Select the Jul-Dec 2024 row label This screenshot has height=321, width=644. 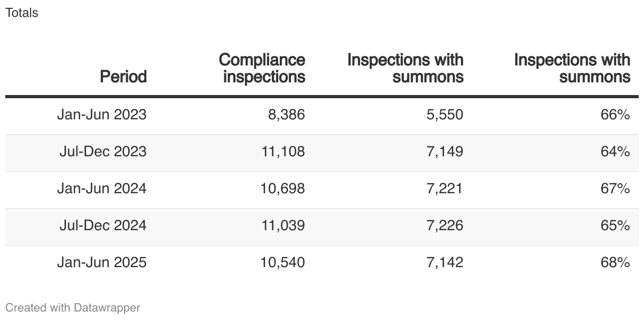point(103,225)
